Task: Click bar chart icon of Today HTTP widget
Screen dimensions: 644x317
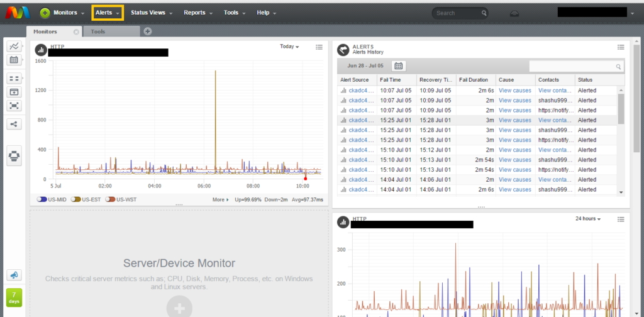Action: click(41, 50)
